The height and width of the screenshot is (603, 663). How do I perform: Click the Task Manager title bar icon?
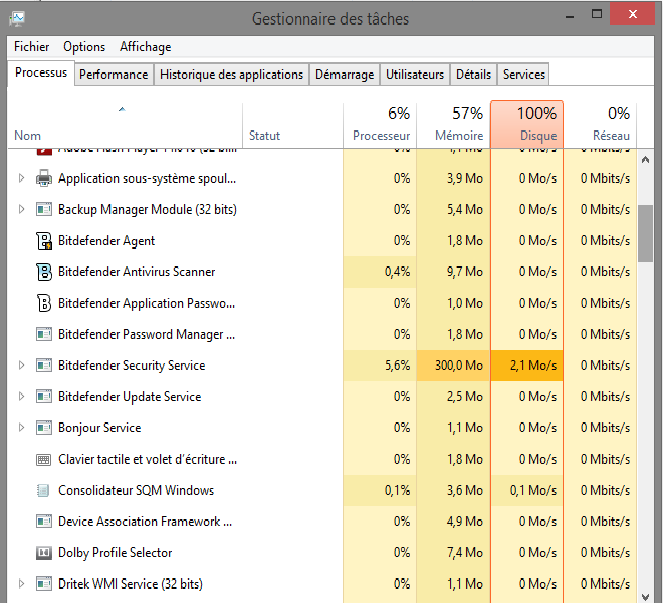pos(17,19)
